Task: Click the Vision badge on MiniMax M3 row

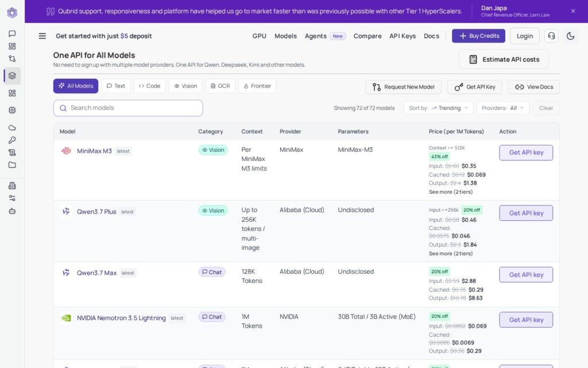Action: (213, 150)
